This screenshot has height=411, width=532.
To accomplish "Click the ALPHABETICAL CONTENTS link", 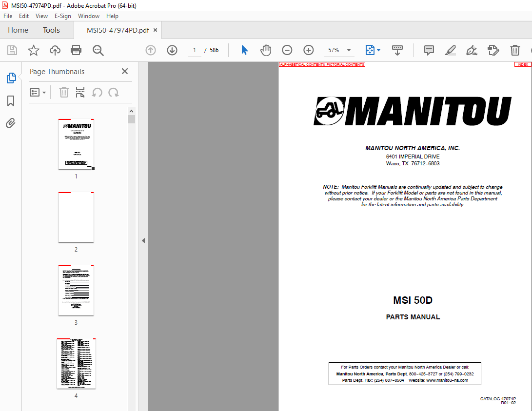I will 302,64.
